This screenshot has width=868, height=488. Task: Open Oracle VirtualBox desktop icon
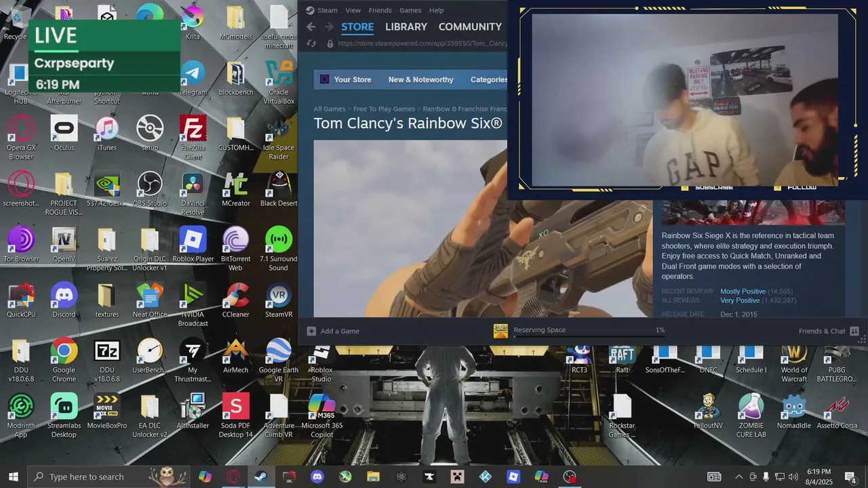click(279, 83)
